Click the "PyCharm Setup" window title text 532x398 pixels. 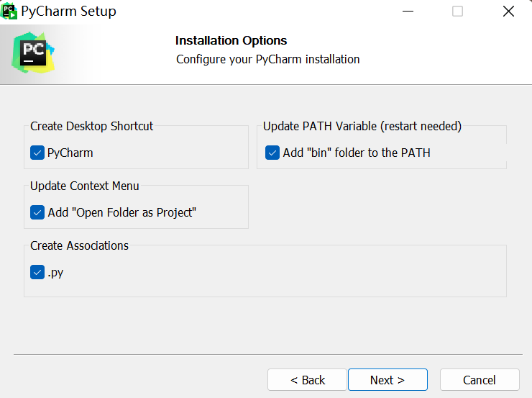(x=68, y=12)
